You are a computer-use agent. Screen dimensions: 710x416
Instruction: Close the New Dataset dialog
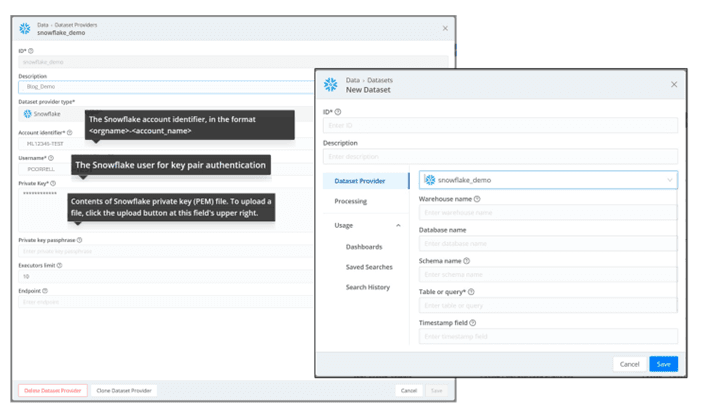(x=674, y=85)
